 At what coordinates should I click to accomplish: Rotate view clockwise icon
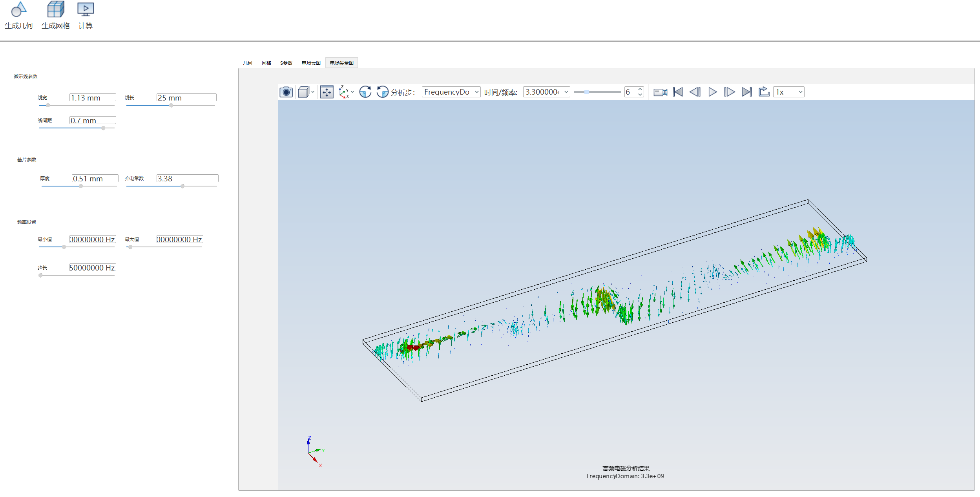point(365,92)
